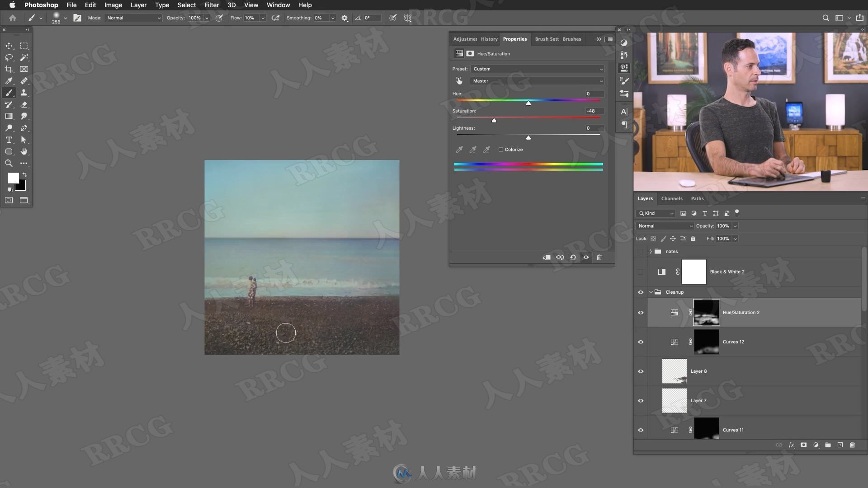
Task: Toggle visibility of Black & White 2 layer
Action: coord(641,272)
